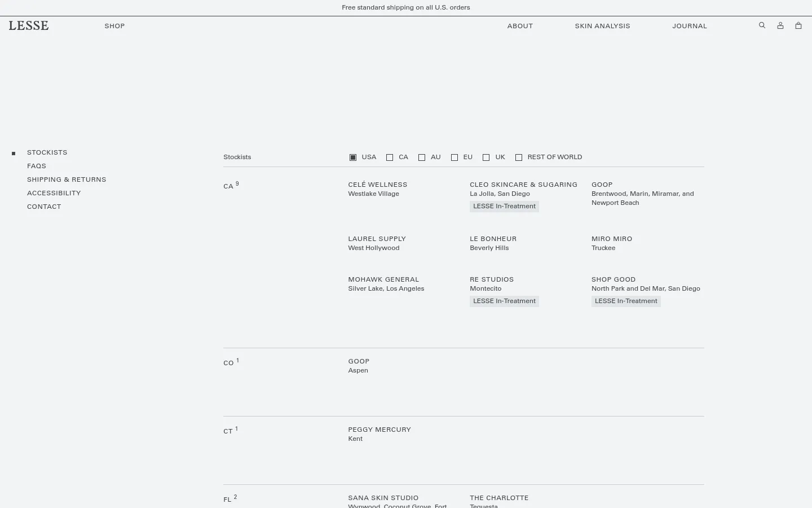Open the JOURNAL menu item

pos(689,26)
